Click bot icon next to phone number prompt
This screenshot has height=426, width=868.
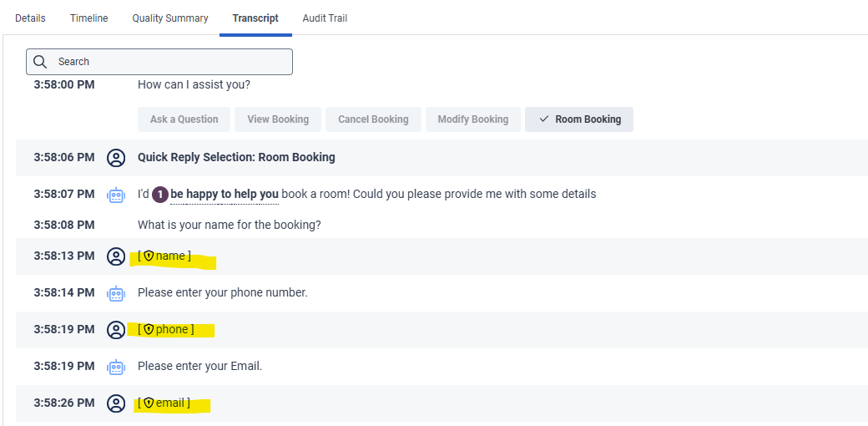tap(116, 293)
